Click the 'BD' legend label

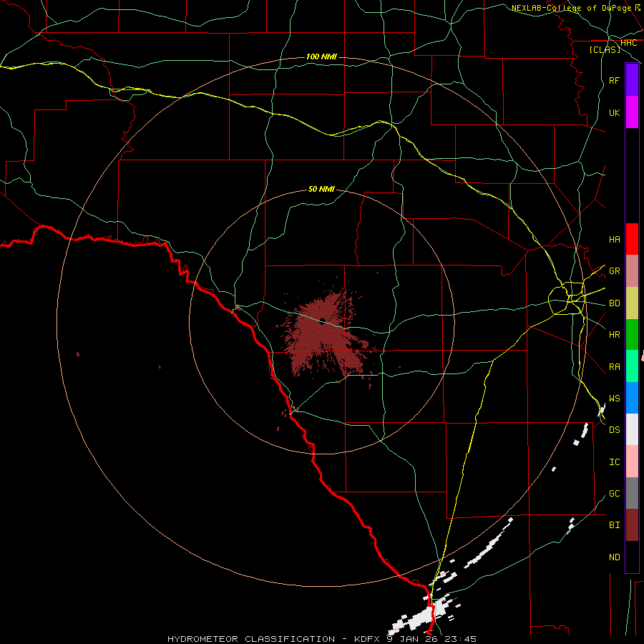click(x=614, y=303)
